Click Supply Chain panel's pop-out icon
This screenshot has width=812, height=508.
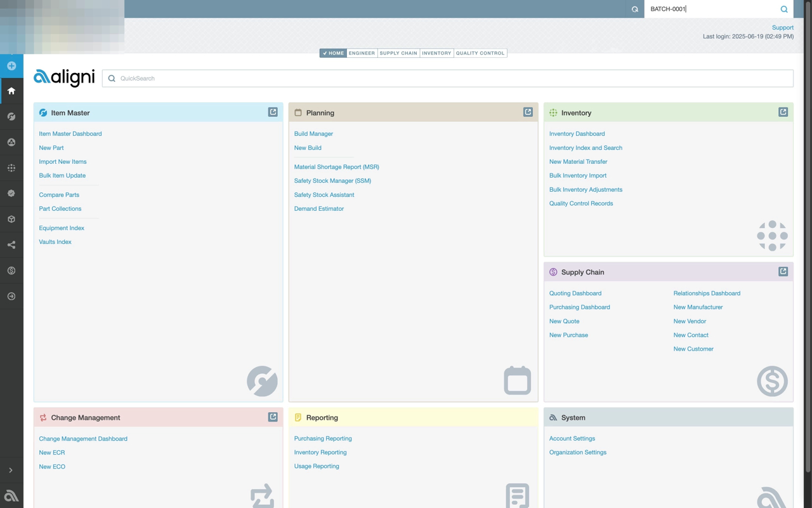783,272
